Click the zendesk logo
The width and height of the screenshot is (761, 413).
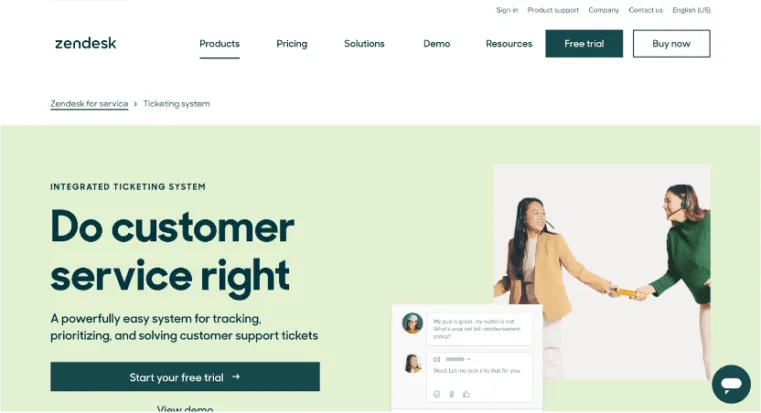(85, 43)
